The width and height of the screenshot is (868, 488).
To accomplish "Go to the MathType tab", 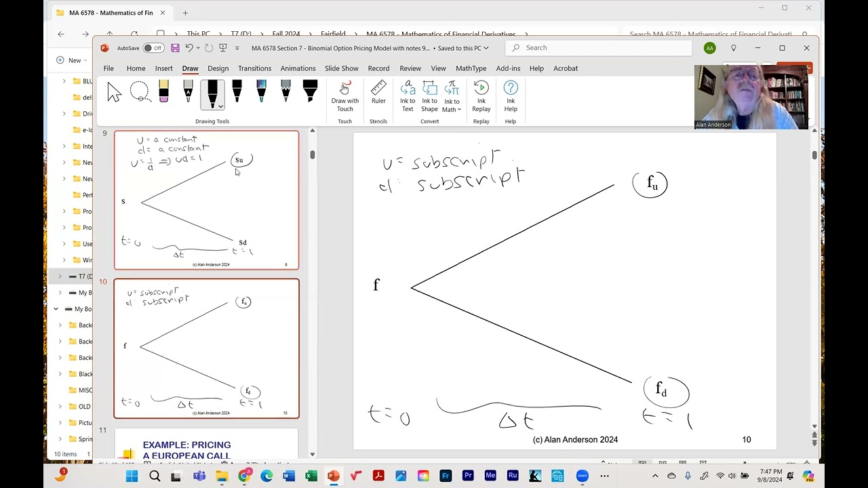I will [471, 68].
